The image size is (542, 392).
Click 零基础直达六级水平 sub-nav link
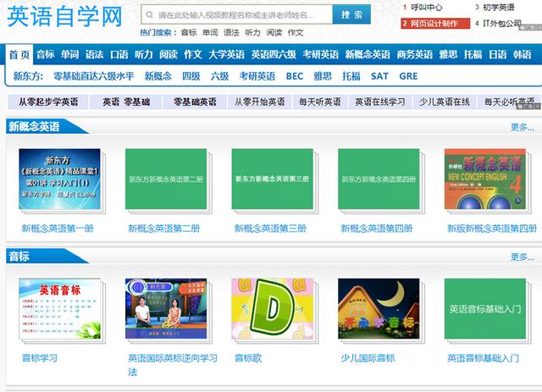[94, 76]
